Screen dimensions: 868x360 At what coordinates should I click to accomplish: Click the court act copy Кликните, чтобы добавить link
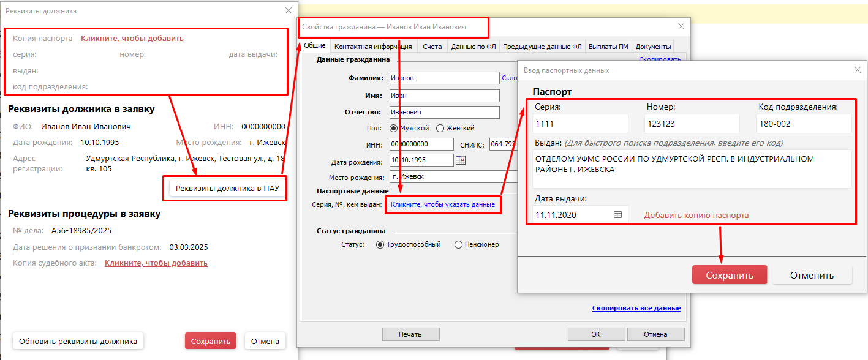[156, 263]
